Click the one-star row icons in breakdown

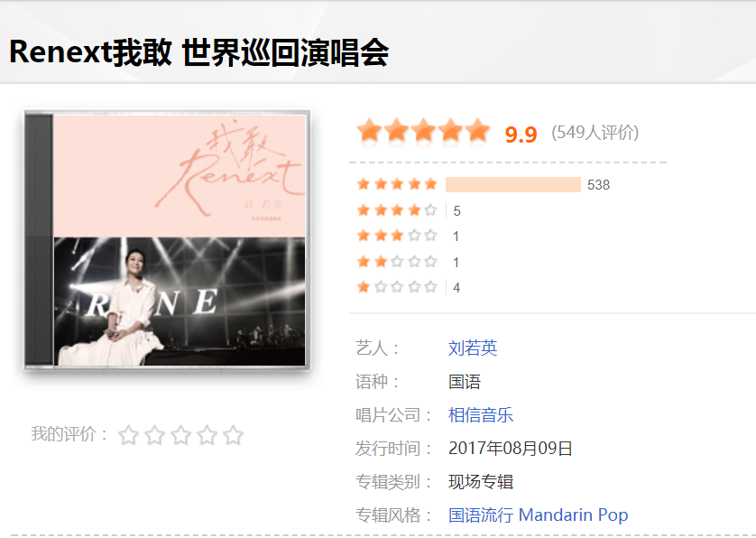point(397,288)
